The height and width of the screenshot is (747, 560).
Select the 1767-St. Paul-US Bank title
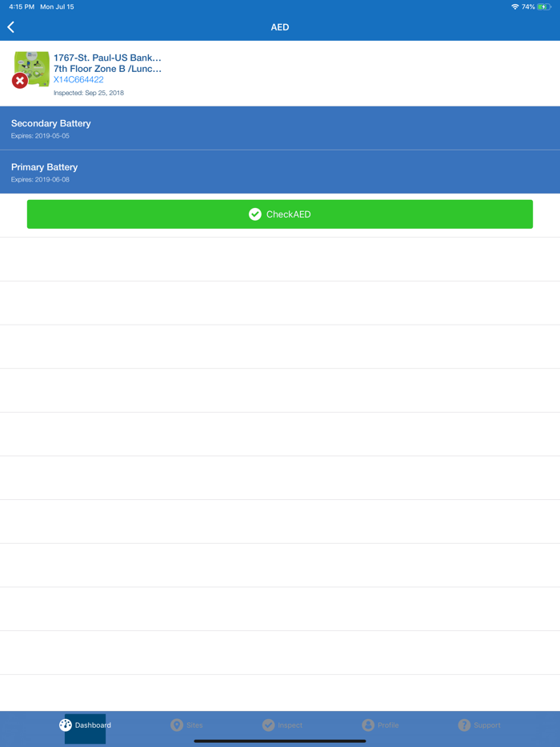(107, 58)
